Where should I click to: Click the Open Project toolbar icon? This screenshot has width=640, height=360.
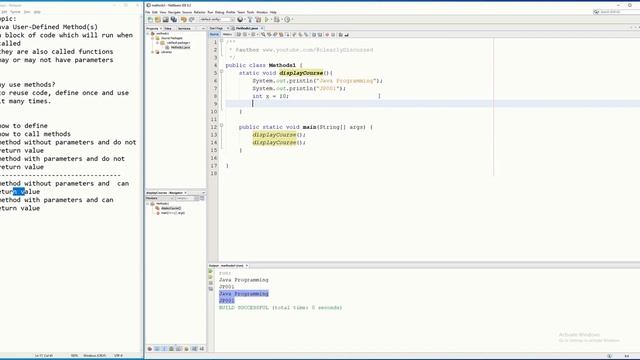point(166,19)
